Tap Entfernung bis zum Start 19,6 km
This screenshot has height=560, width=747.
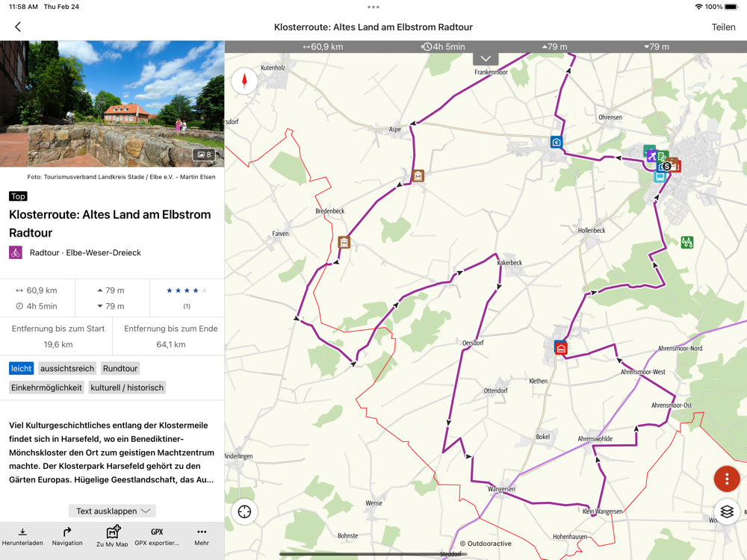(x=58, y=336)
